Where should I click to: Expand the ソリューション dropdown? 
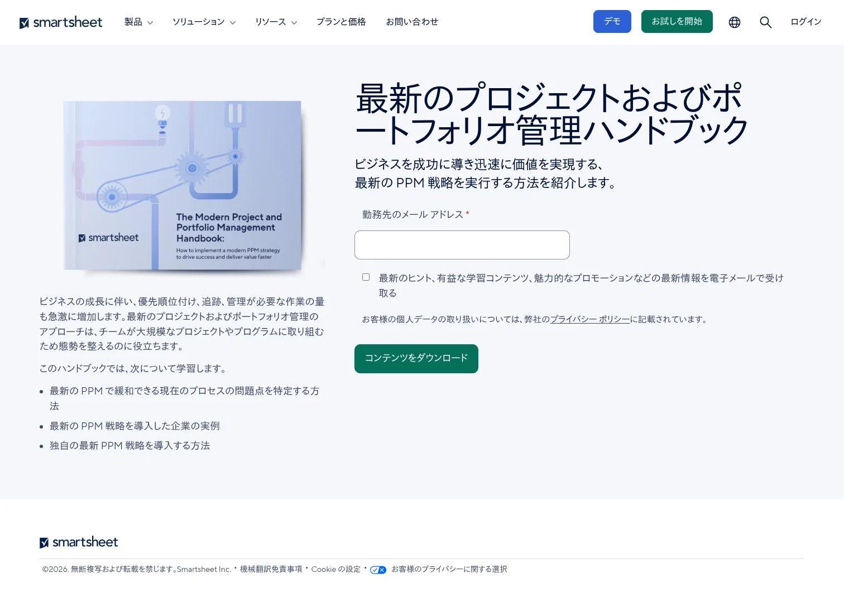[x=204, y=22]
